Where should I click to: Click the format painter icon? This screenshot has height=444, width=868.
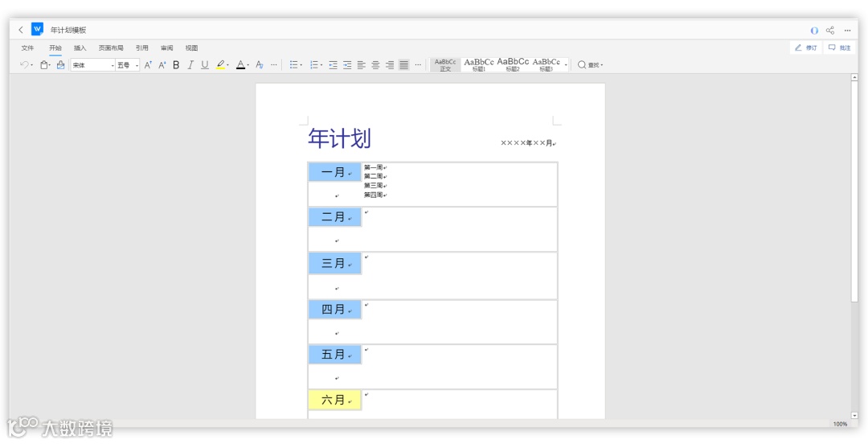(60, 65)
